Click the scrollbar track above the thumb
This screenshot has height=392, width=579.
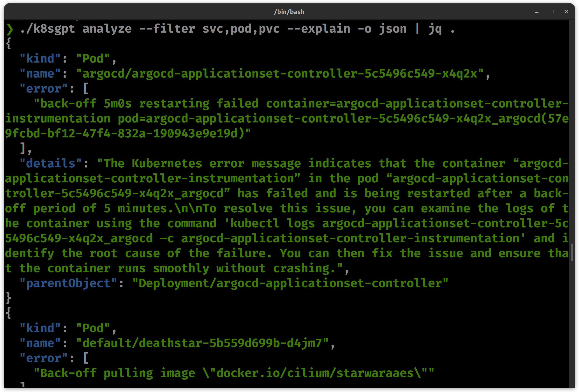coord(572,124)
